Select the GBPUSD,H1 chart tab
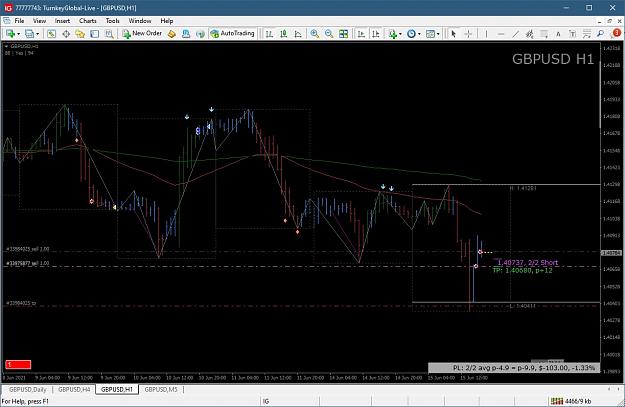 (x=117, y=389)
